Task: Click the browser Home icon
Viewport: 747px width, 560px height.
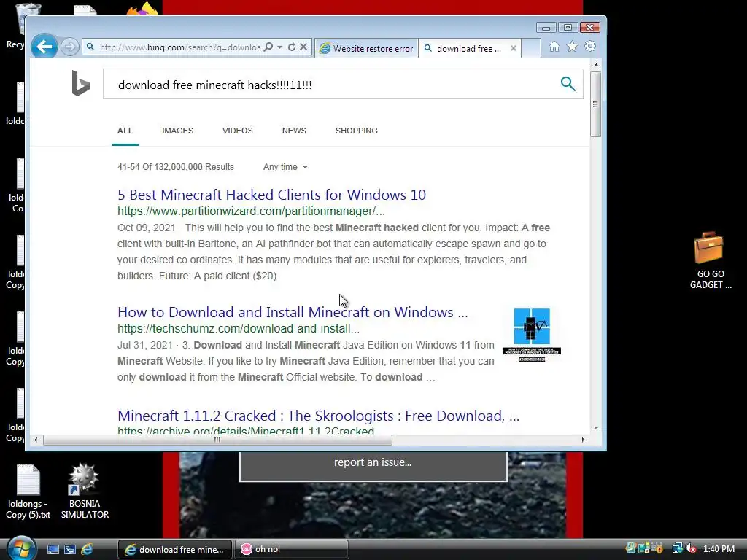Action: point(554,47)
